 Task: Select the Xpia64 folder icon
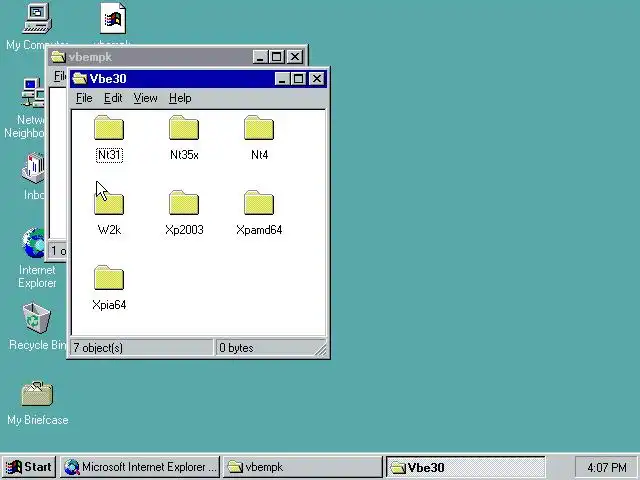click(x=109, y=278)
